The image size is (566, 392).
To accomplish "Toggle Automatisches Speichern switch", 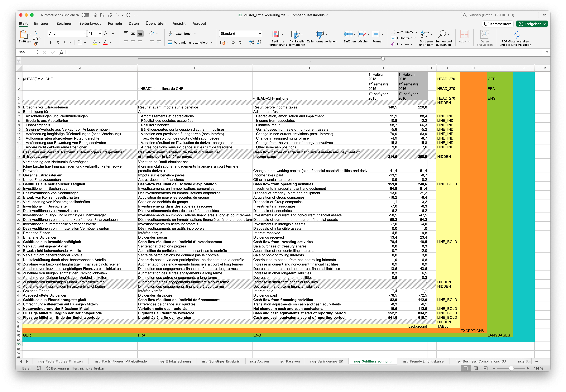I will click(85, 15).
